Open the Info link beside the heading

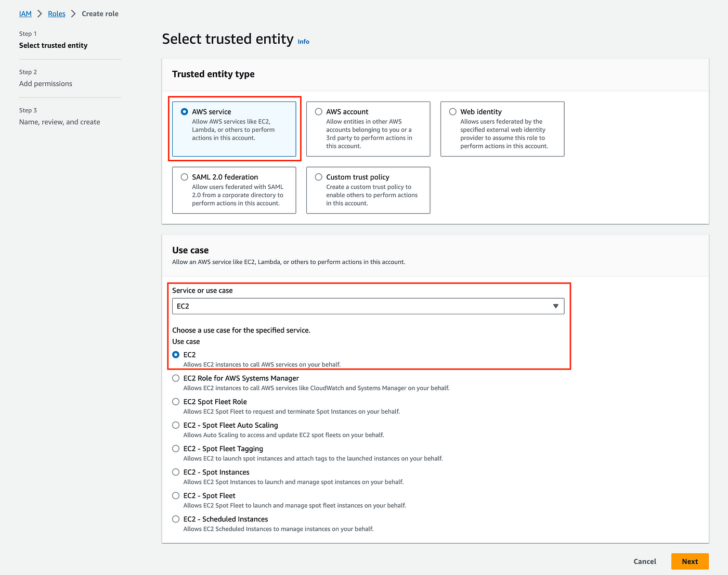click(304, 42)
